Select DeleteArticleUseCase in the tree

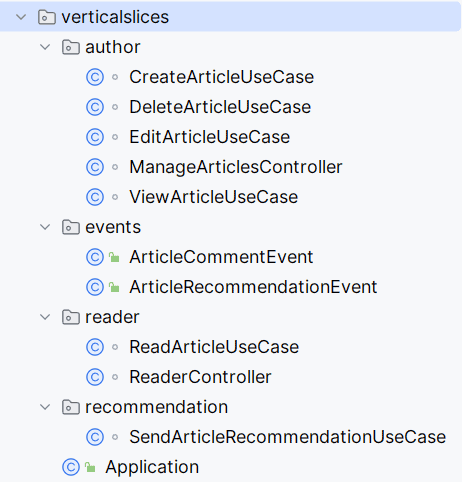(220, 107)
